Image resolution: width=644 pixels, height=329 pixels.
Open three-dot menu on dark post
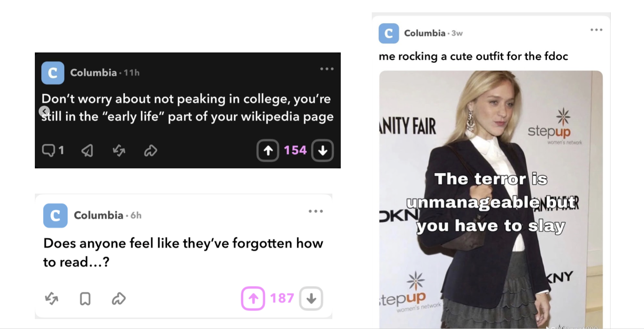[327, 69]
